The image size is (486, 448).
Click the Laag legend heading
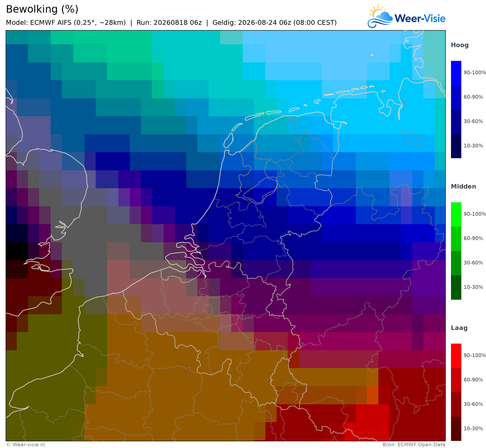point(459,328)
